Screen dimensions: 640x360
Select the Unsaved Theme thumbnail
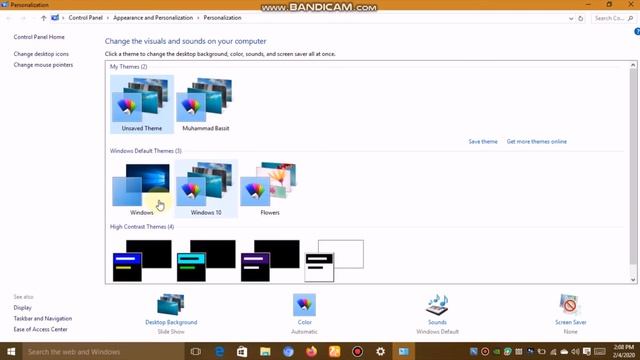pyautogui.click(x=142, y=104)
